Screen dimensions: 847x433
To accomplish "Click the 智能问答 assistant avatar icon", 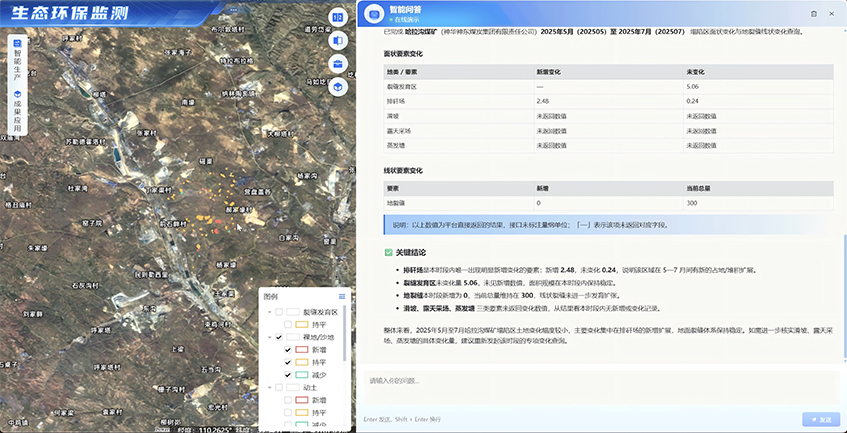I will (373, 14).
